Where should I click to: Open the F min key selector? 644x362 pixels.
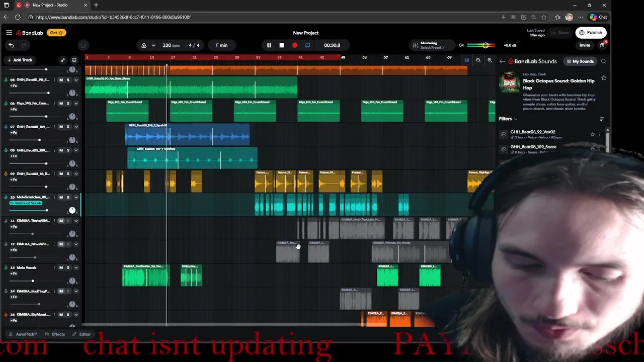(x=222, y=45)
